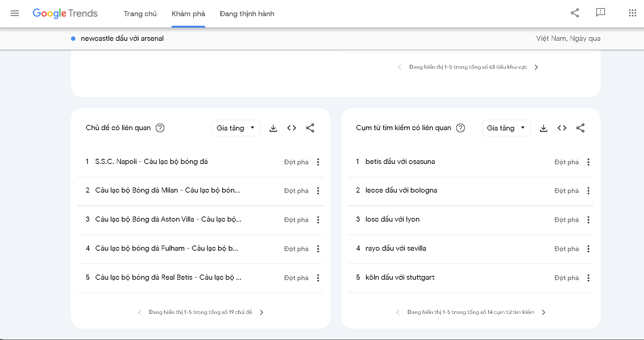Screen dimensions: 644x340
Task: Open 'Đang thịnh hành' tab
Action: coord(247,14)
